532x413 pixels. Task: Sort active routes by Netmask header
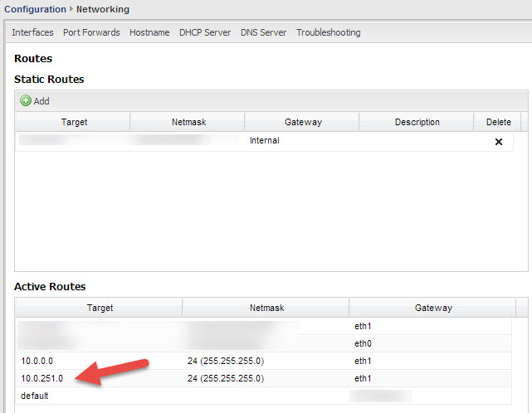pos(266,308)
